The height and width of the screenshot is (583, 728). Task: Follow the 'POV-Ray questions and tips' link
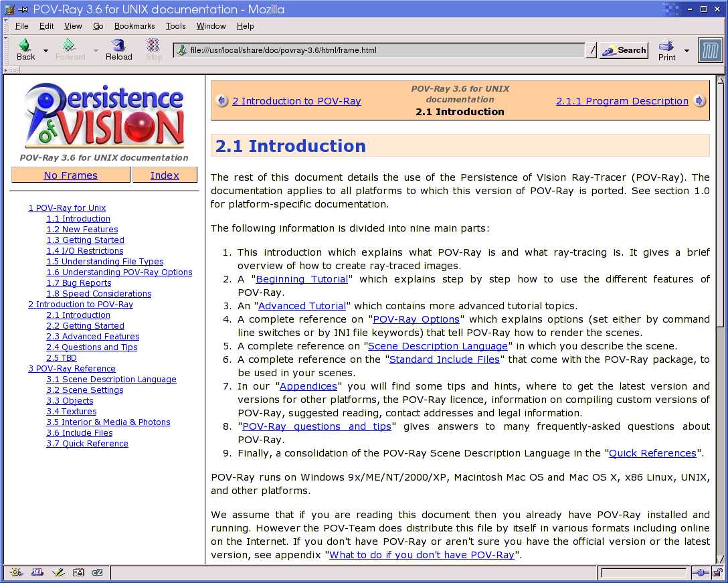tap(316, 426)
